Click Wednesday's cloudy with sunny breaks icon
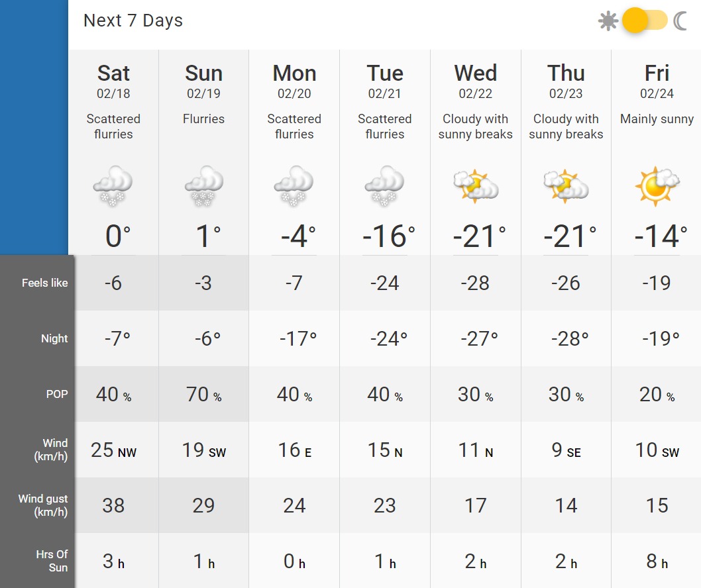 point(475,185)
